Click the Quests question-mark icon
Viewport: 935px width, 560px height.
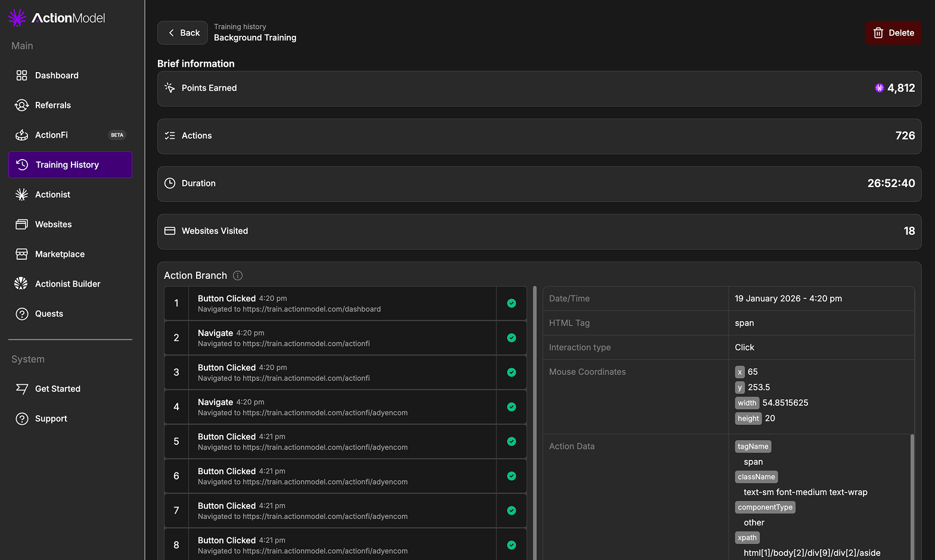pos(22,313)
